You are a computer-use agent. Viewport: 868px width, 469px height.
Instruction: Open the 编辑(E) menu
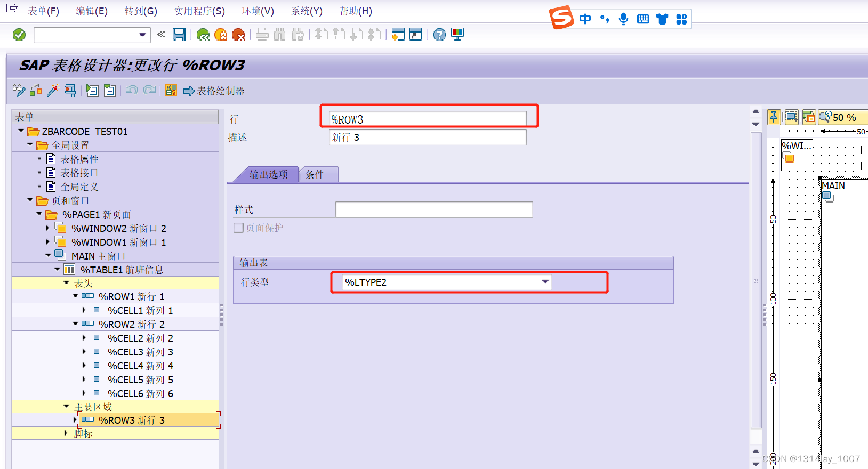[x=92, y=11]
